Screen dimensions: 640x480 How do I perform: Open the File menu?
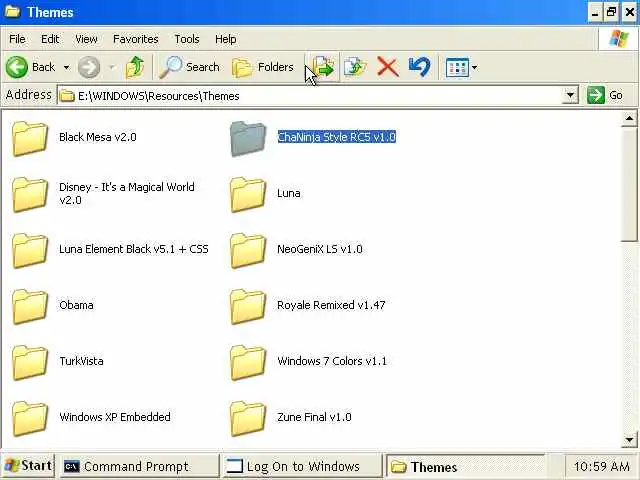17,39
